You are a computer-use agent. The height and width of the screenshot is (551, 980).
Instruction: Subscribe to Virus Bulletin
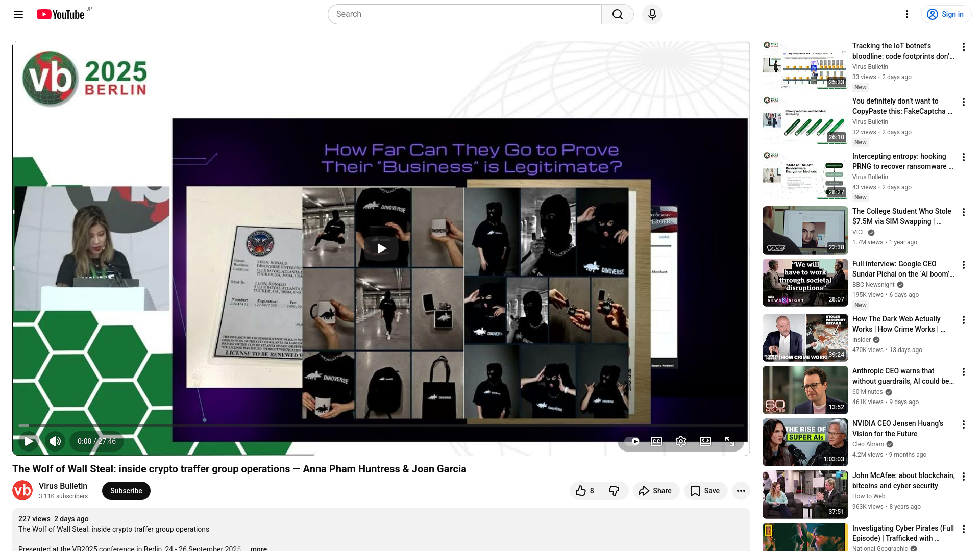click(x=126, y=490)
